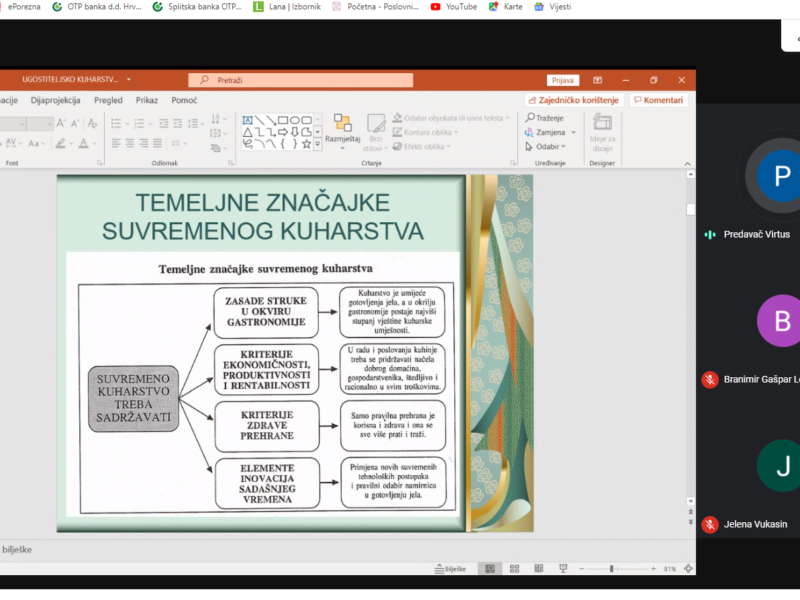Open the font color dropdown arrow
Viewport: 800px width, 600px height.
click(x=94, y=143)
